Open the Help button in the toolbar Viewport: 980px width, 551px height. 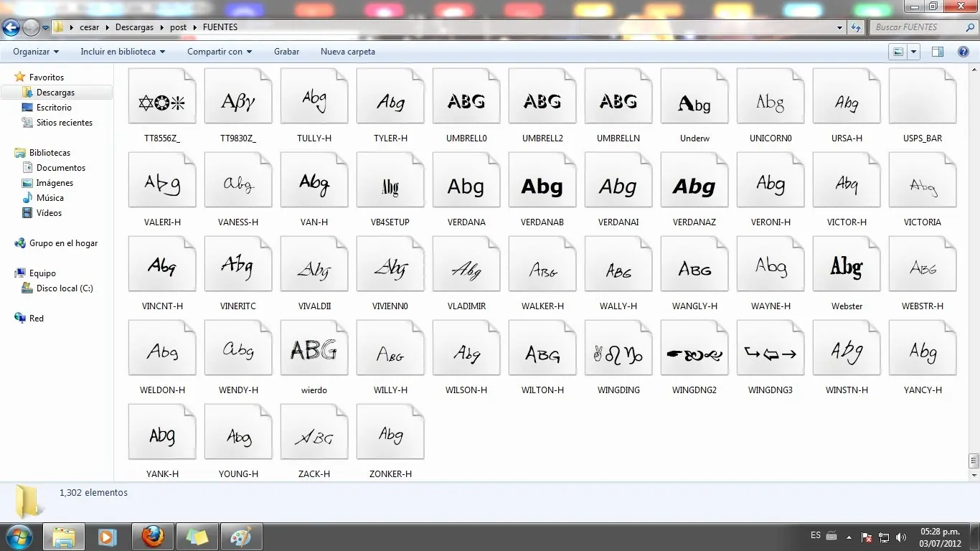tap(963, 52)
